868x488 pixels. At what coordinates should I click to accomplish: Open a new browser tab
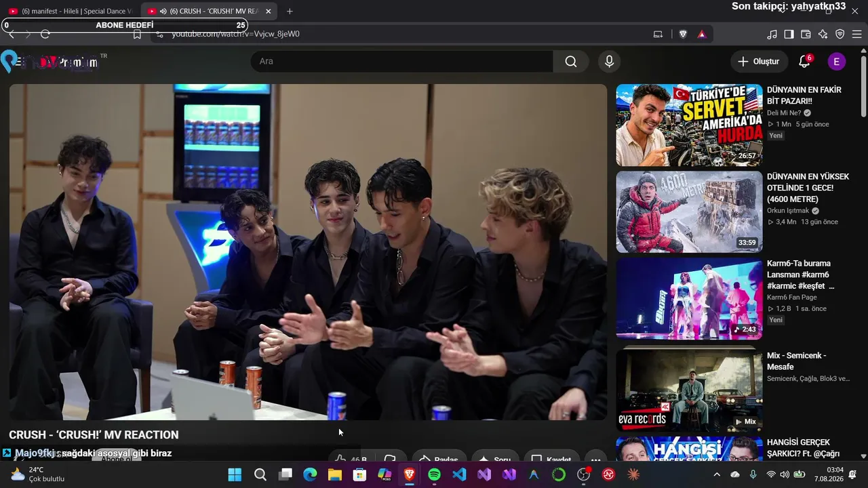(290, 11)
